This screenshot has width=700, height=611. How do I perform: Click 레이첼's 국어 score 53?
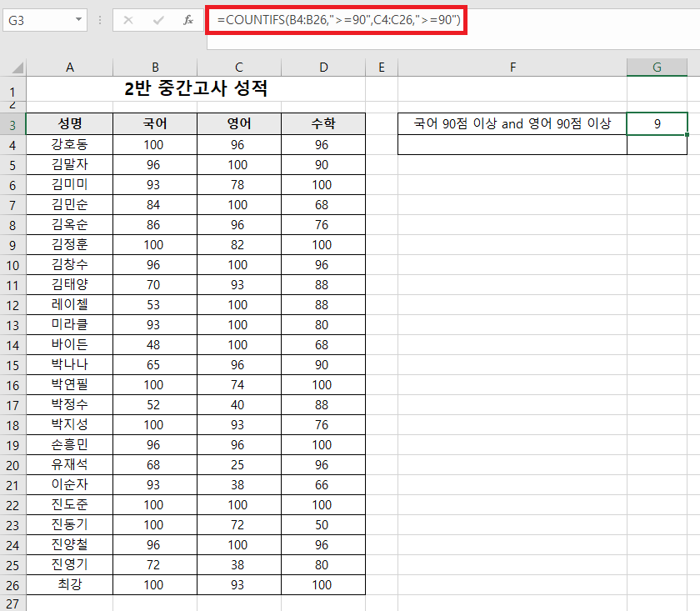pos(155,304)
